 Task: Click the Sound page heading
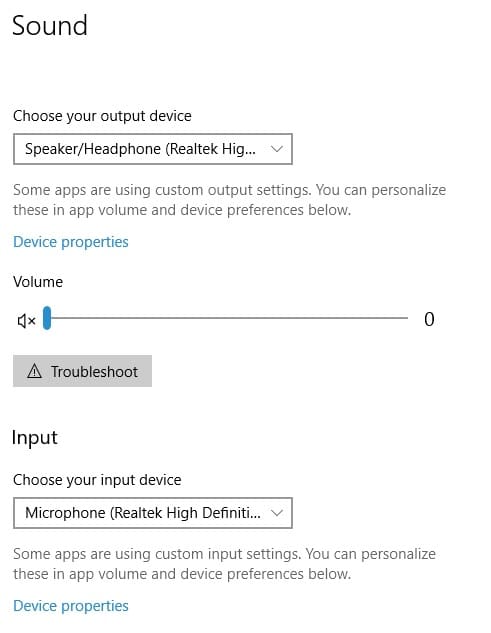pos(50,25)
